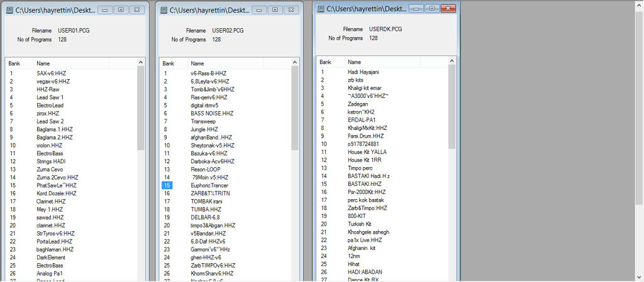Select Turkish Kit in the USERDK list
644x282 pixels.
(359, 224)
